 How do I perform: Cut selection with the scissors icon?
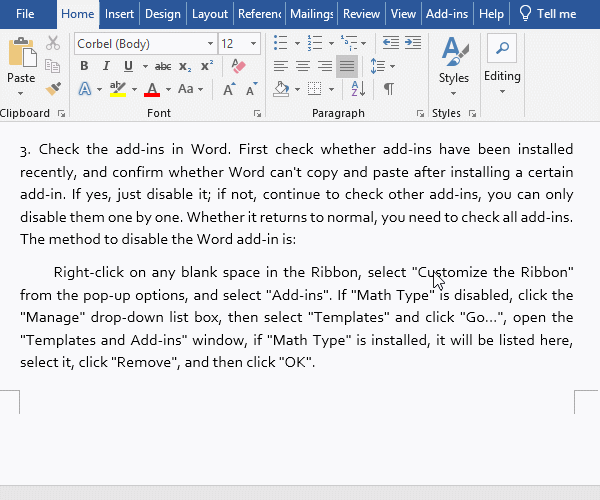[53, 44]
